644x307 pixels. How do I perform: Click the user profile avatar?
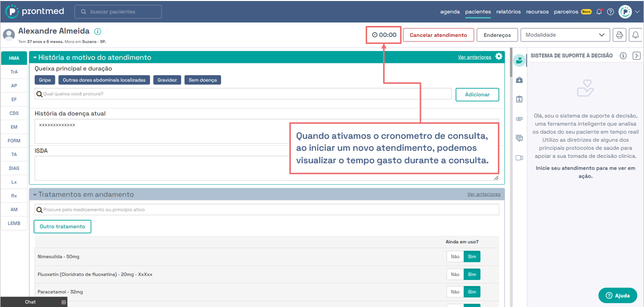[625, 11]
